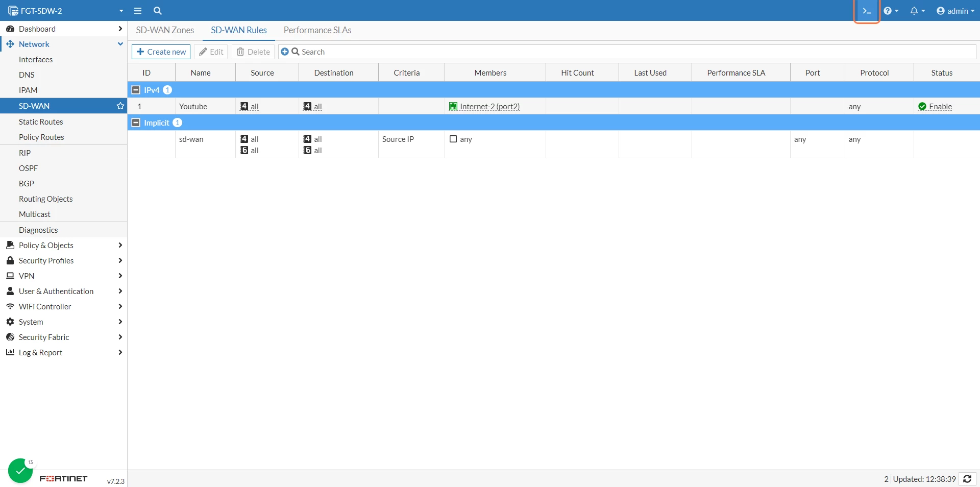
Task: Select the SD-WAN Rules tab
Action: [239, 30]
